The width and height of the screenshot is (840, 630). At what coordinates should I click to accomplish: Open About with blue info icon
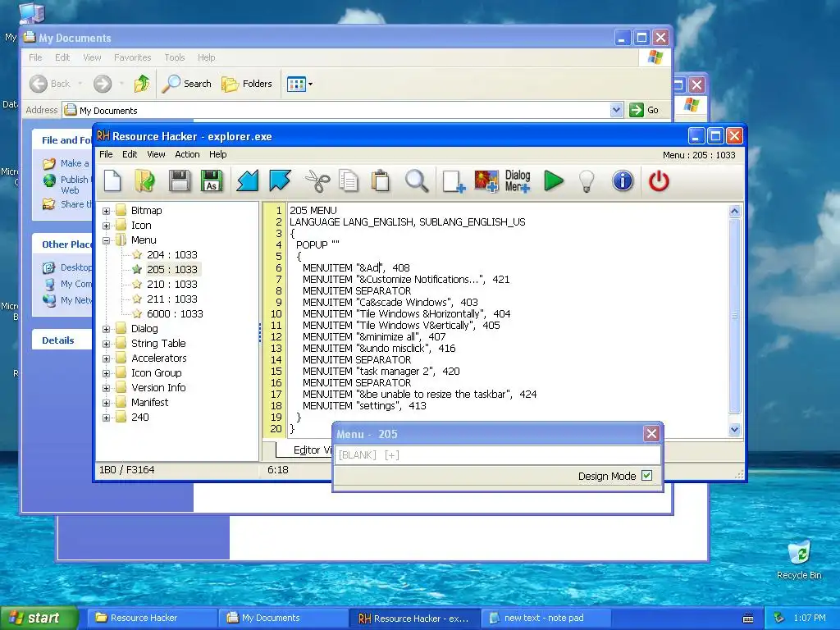(x=623, y=181)
